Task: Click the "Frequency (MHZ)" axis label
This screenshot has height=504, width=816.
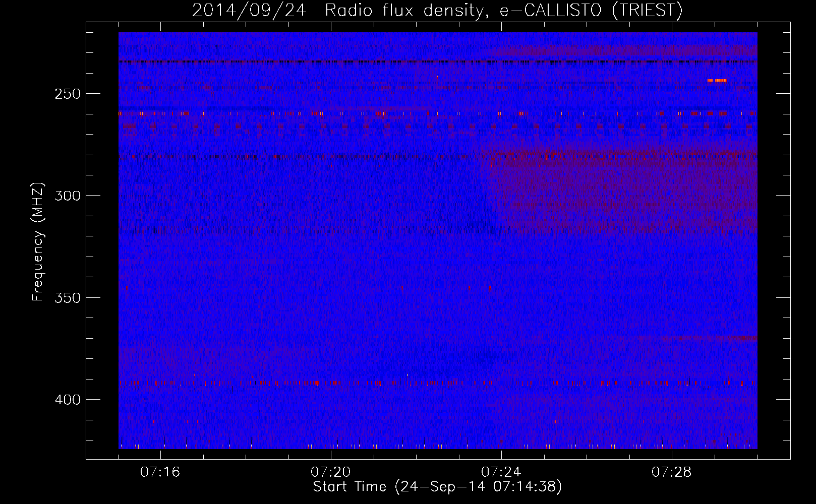Action: tap(38, 241)
